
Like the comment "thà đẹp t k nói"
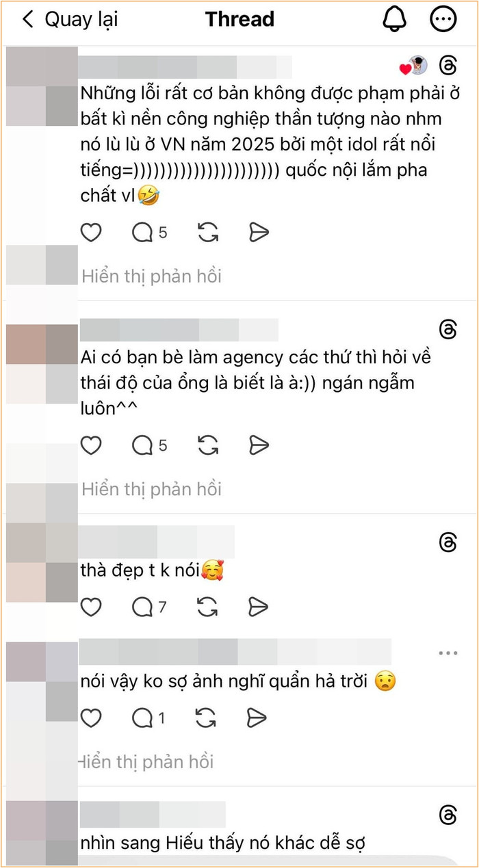pyautogui.click(x=91, y=606)
